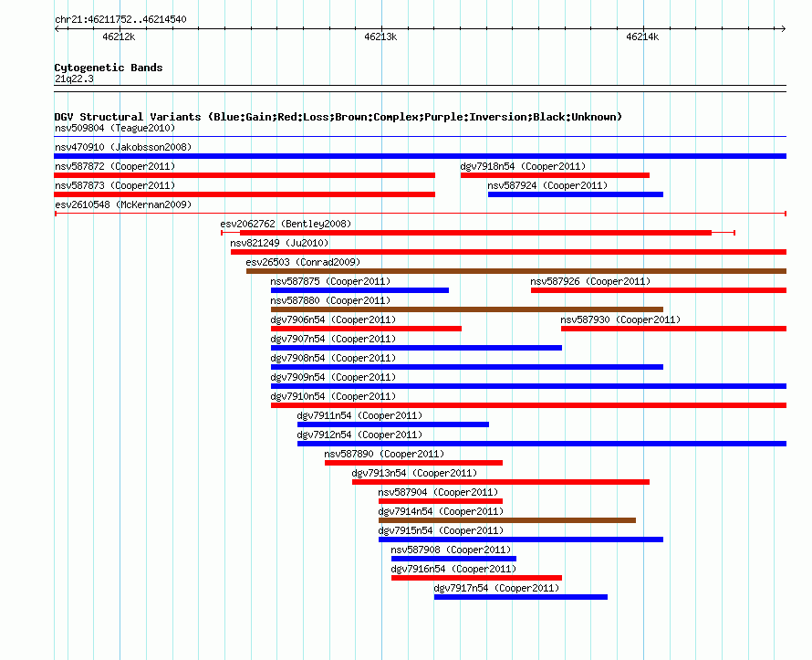The image size is (812, 660).
Task: Click the red bar under nsv587872
Action: (245, 175)
